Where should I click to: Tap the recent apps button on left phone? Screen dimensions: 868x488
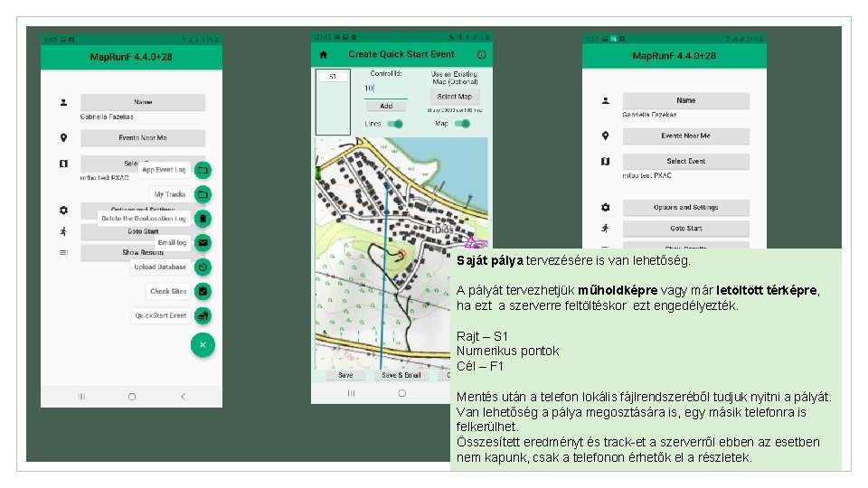tap(81, 397)
